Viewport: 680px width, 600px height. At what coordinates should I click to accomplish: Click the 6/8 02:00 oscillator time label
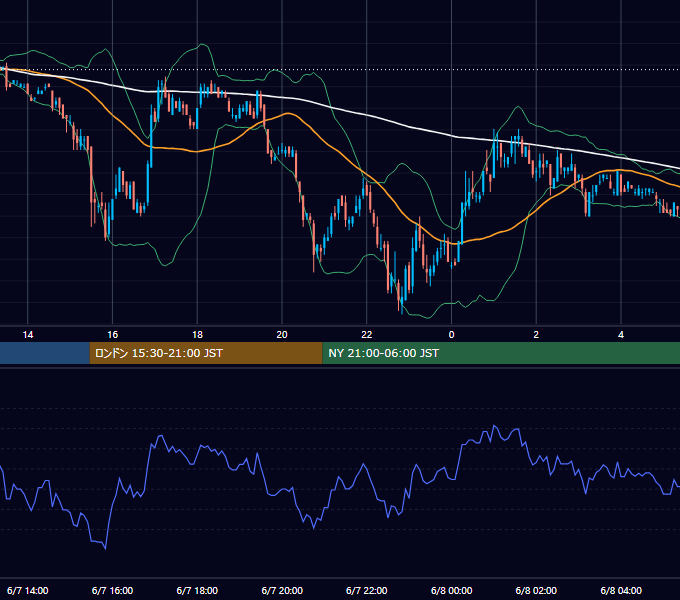point(536,590)
